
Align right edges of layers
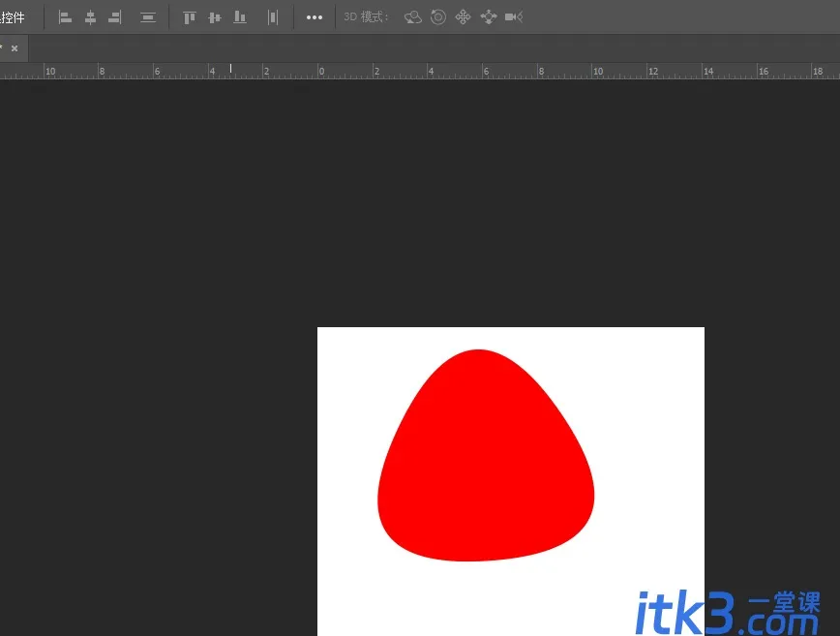pyautogui.click(x=115, y=17)
